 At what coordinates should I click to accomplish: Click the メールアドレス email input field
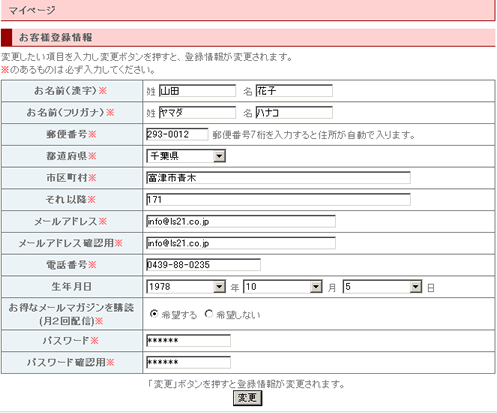point(241,221)
